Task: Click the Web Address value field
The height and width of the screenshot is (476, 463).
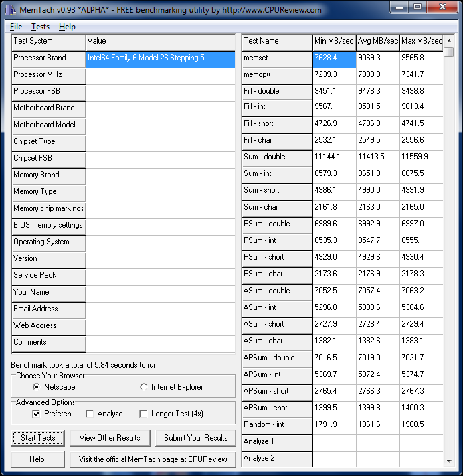Action: click(x=161, y=327)
